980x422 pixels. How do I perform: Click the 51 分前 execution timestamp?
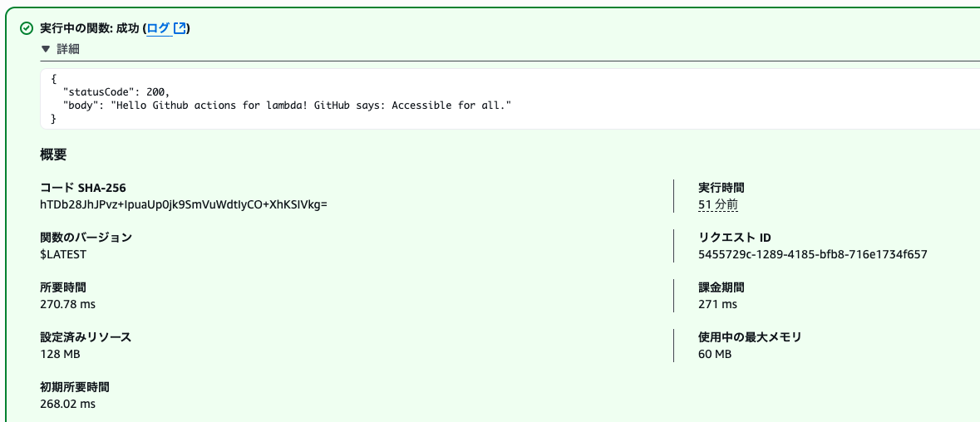click(x=719, y=204)
